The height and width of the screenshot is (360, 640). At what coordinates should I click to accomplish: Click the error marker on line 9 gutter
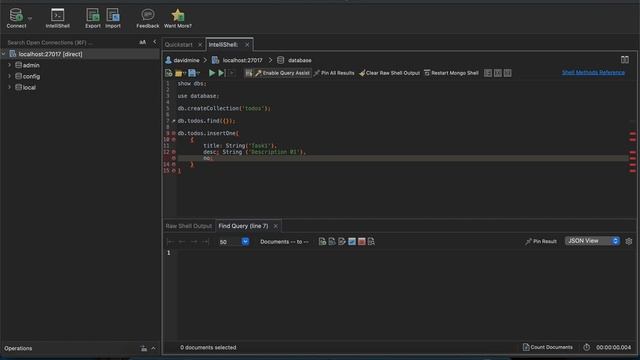tap(173, 133)
